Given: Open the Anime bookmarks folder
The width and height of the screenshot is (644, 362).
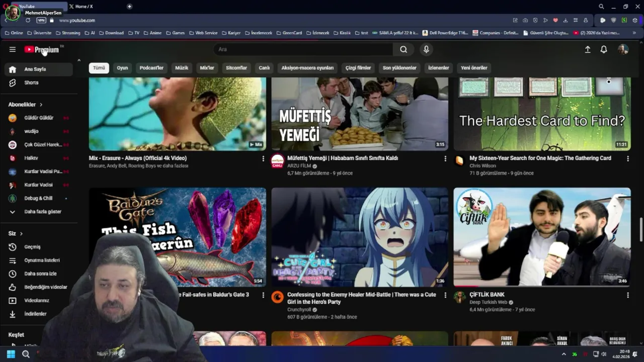Looking at the screenshot, I should 152,33.
